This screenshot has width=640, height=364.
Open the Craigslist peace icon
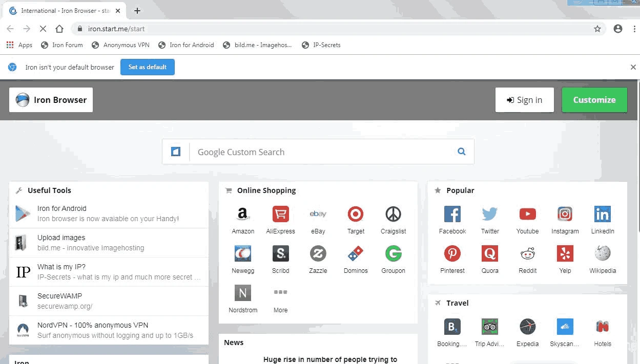pyautogui.click(x=393, y=214)
